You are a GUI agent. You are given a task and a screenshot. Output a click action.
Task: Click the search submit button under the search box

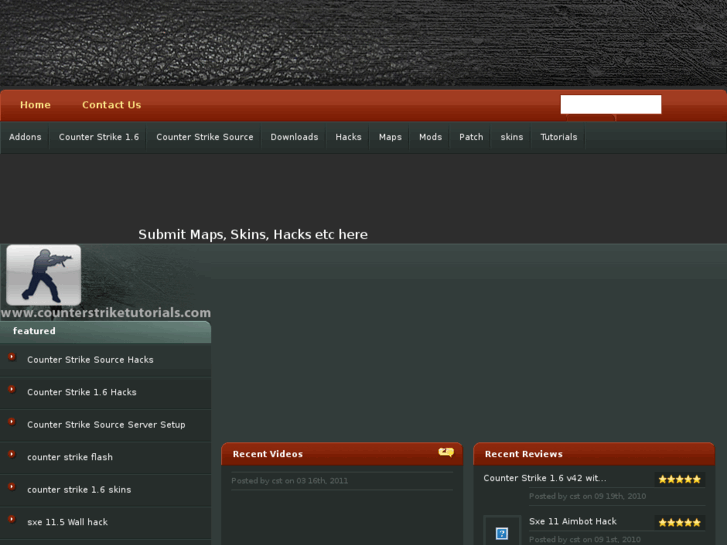coord(591,118)
